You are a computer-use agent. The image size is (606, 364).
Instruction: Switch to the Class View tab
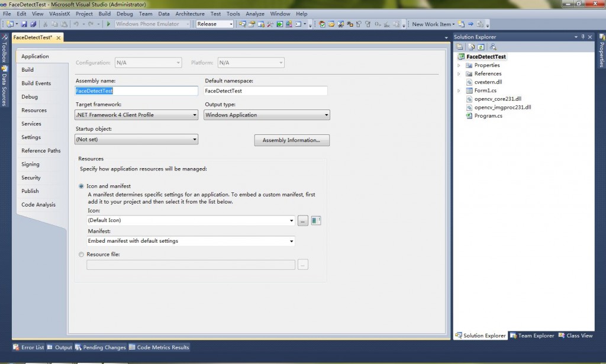point(575,336)
